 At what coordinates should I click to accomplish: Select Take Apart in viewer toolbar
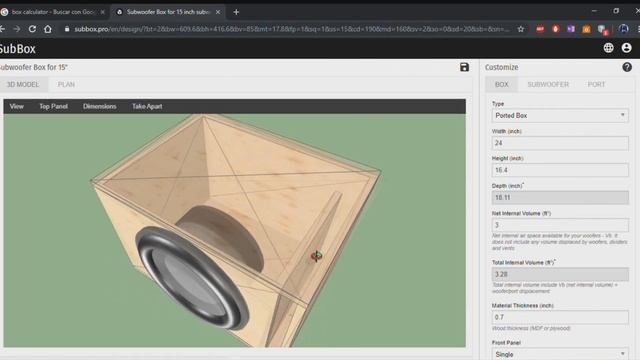(147, 106)
